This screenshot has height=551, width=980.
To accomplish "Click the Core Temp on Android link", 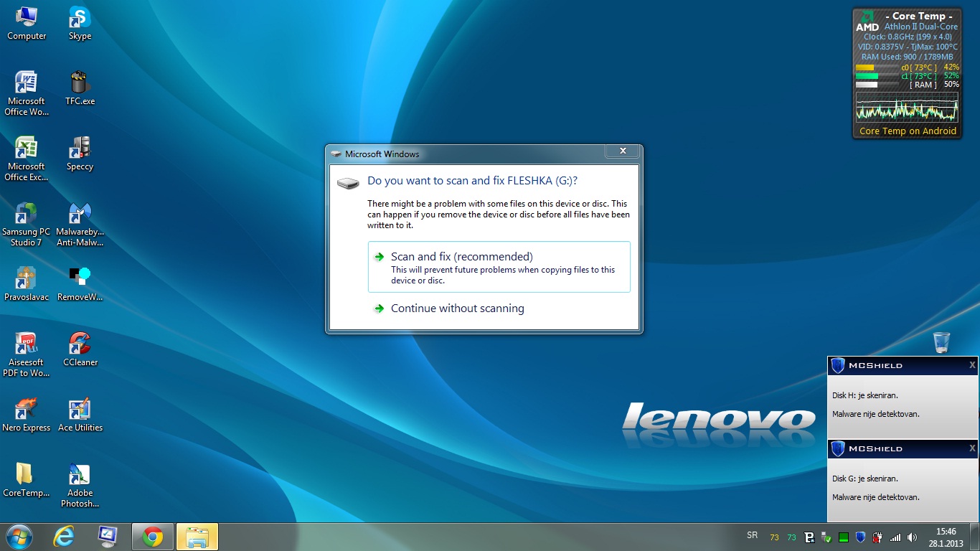I will coord(908,131).
